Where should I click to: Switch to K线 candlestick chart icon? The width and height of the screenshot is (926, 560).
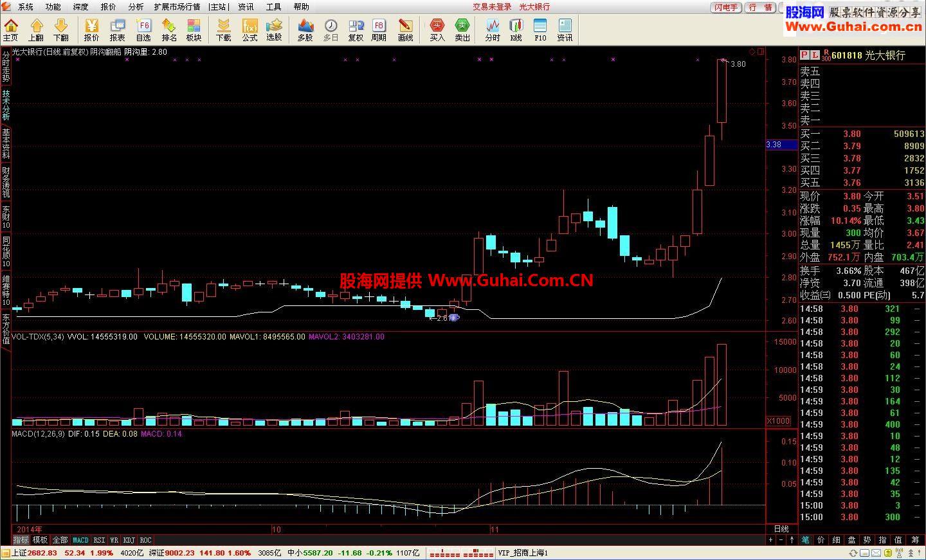pos(516,30)
